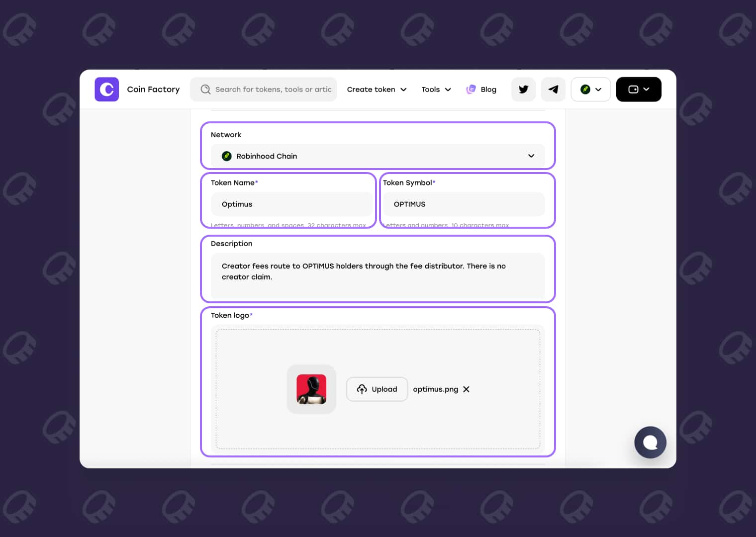Open the Create token menu
The width and height of the screenshot is (756, 537).
click(377, 89)
